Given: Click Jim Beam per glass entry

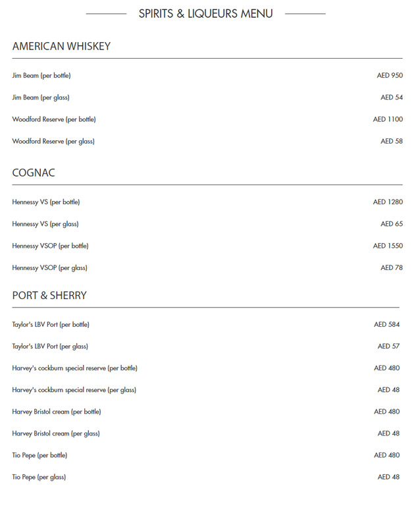Looking at the screenshot, I should tap(41, 97).
